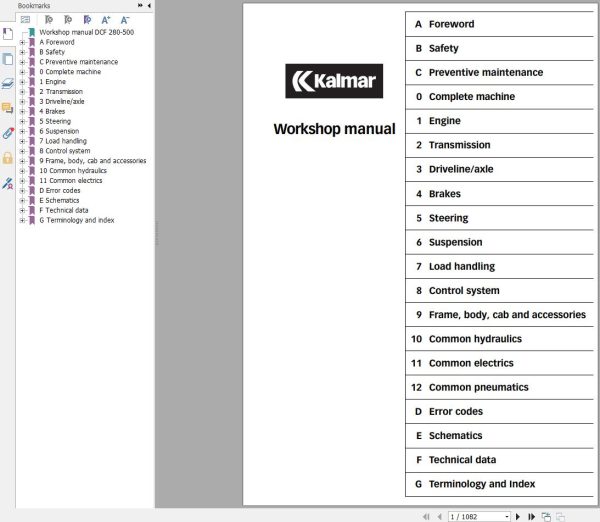Open the Page Thumbnails sidebar icon
Screen dimensions: 600x522
pos(8,59)
